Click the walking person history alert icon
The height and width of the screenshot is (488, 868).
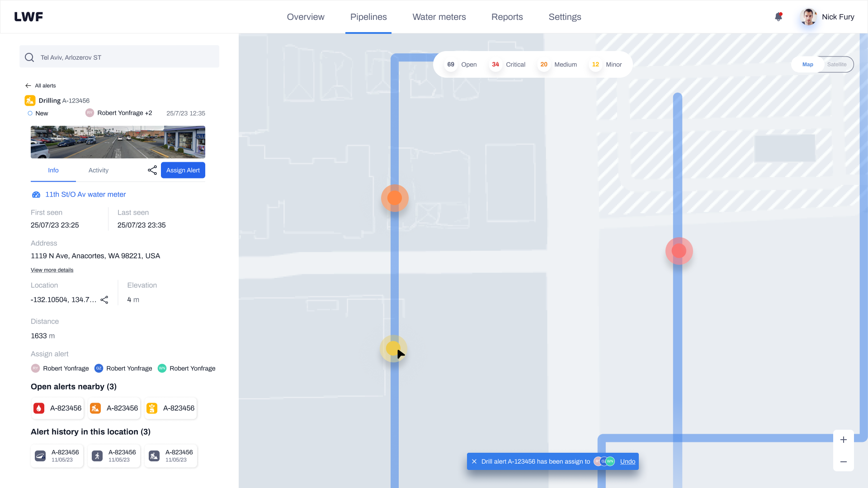tap(97, 456)
